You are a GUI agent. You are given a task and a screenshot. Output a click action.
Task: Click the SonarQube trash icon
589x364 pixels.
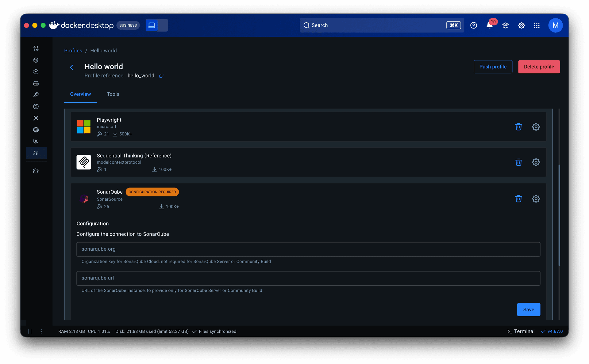[518, 199]
